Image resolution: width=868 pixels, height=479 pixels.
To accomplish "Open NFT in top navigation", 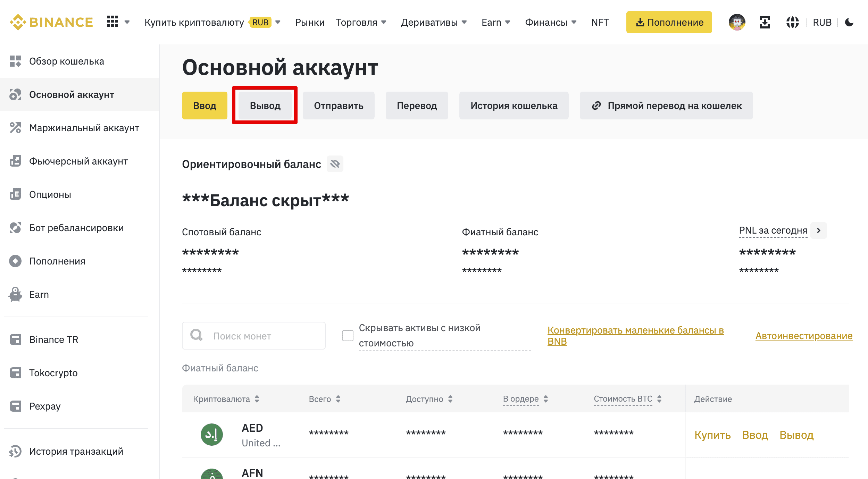I will tap(600, 22).
